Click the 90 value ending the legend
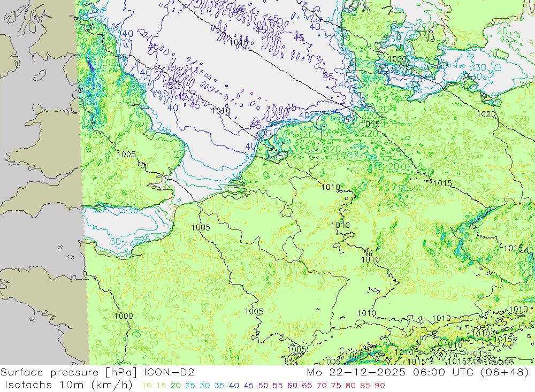Image resolution: width=535 pixels, height=392 pixels. coord(380,386)
